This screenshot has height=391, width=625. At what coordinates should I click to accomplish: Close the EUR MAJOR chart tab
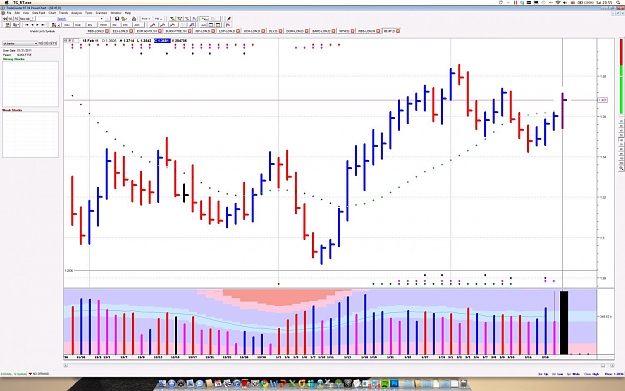coord(161,31)
